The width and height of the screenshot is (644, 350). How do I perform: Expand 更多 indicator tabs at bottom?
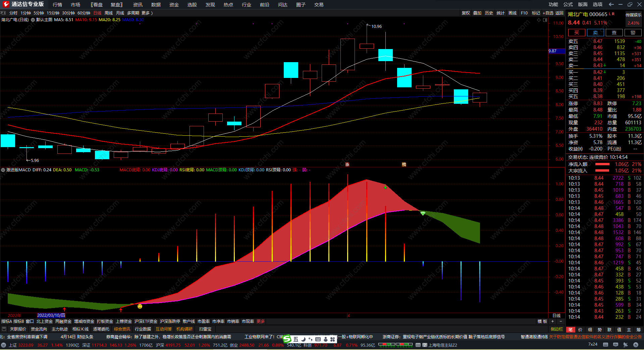pos(261,321)
